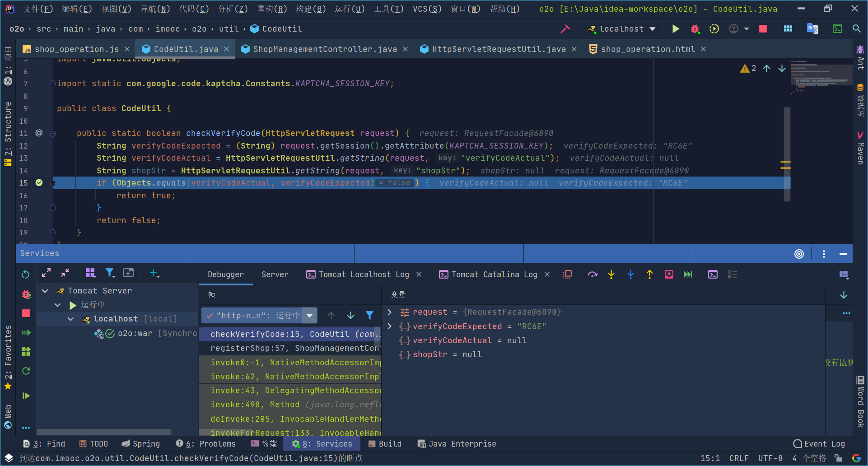Image resolution: width=868 pixels, height=466 pixels.
Task: Click Step Over in debugger toolbar
Action: coord(592,275)
